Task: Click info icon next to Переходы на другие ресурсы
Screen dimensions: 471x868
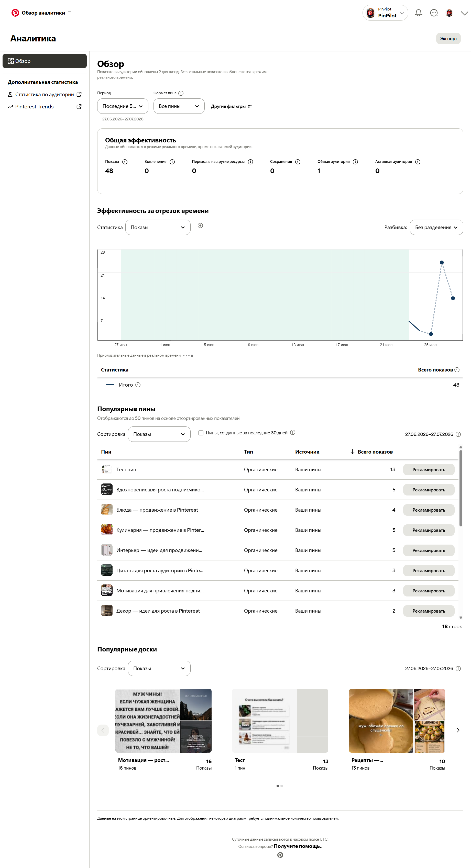Action: (250, 162)
